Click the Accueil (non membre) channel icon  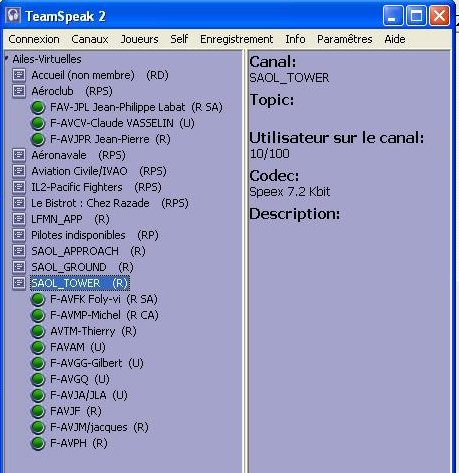(x=19, y=75)
